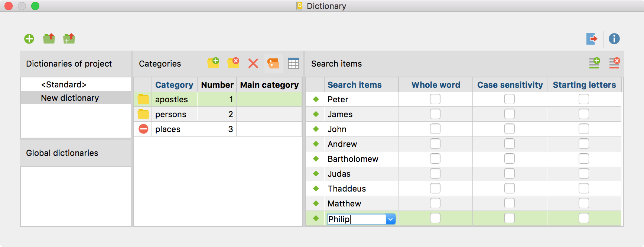Check Starting letters for Philip
644x247 pixels.
(x=584, y=218)
